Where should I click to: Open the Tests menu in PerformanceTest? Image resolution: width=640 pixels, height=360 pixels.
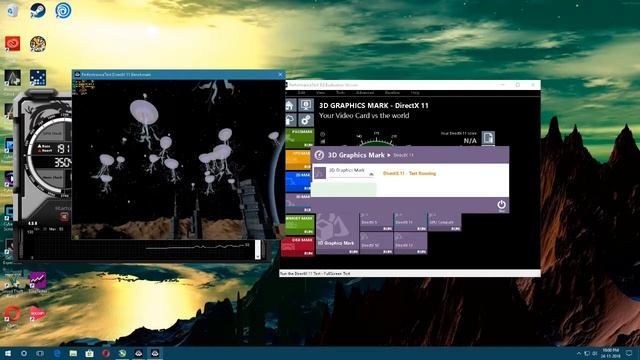[x=340, y=93]
